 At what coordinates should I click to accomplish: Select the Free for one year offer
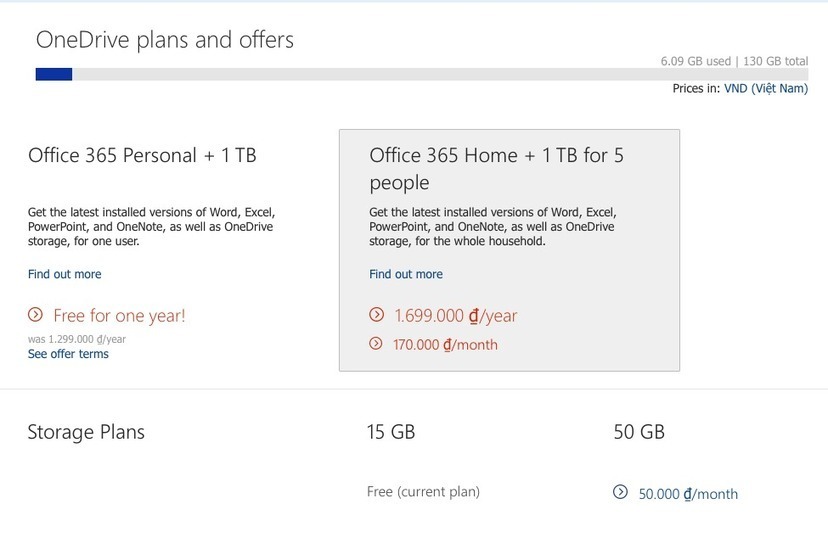(x=119, y=316)
